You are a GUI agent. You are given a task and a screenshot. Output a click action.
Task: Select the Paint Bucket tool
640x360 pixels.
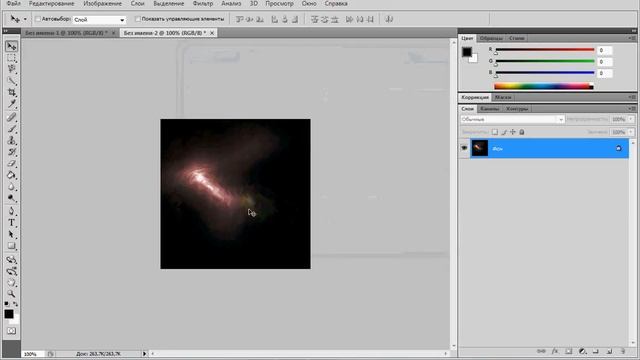coord(11,175)
